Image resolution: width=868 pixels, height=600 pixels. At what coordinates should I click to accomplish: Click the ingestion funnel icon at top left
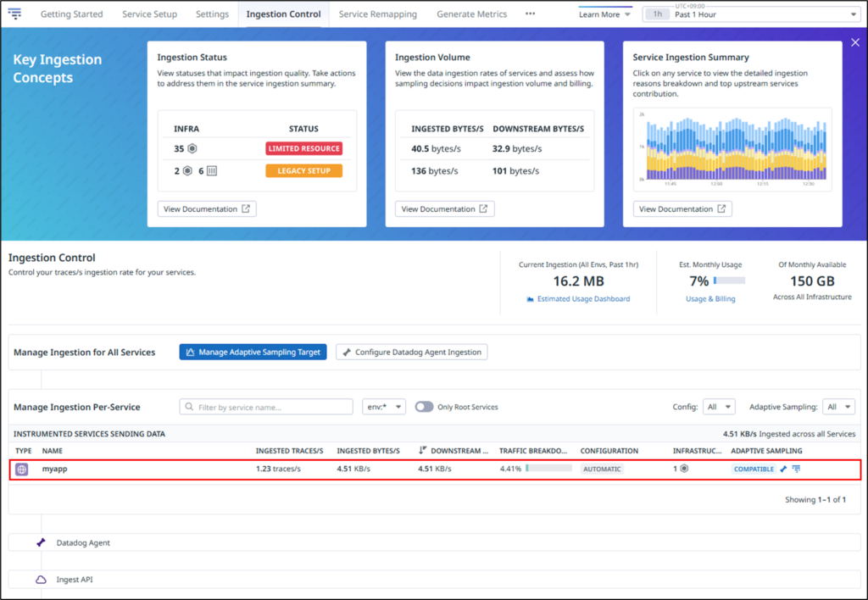[14, 14]
